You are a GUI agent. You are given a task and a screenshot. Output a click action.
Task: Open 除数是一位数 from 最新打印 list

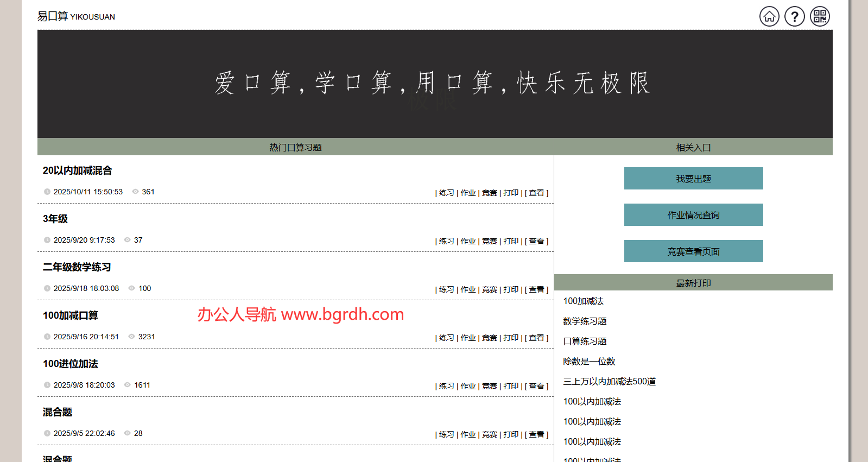589,362
